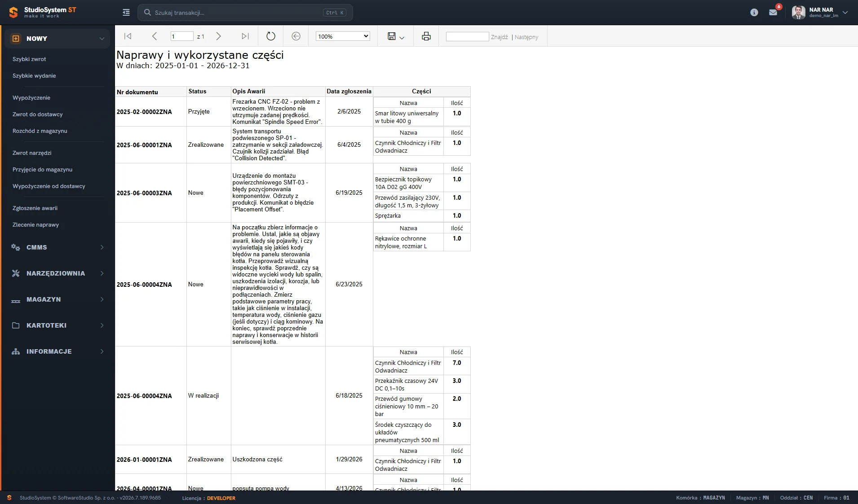
Task: Click the Następny find-next link
Action: click(x=526, y=37)
